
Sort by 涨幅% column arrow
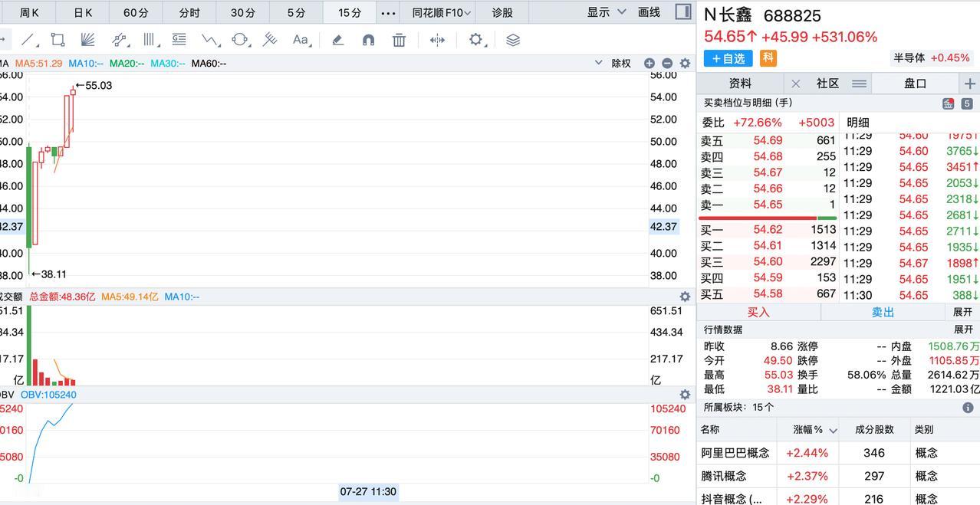(x=833, y=431)
